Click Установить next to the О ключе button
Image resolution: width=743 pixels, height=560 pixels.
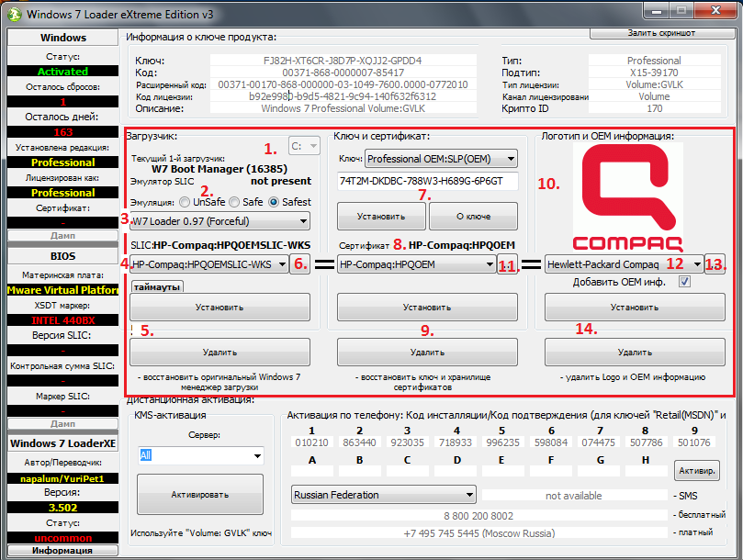coord(381,216)
